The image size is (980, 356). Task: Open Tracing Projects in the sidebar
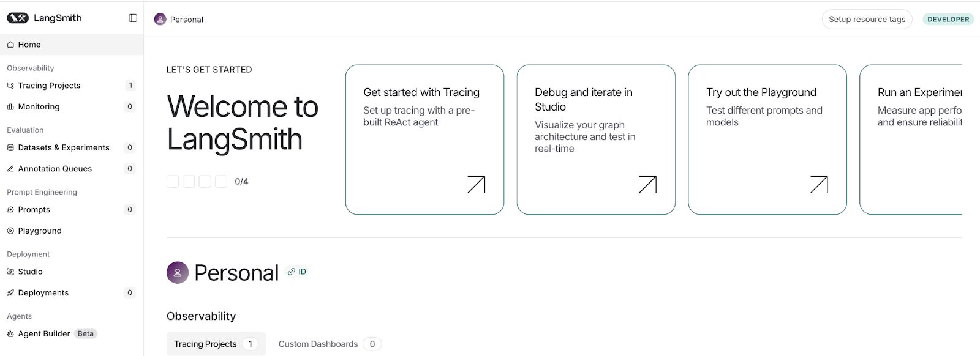pos(49,86)
